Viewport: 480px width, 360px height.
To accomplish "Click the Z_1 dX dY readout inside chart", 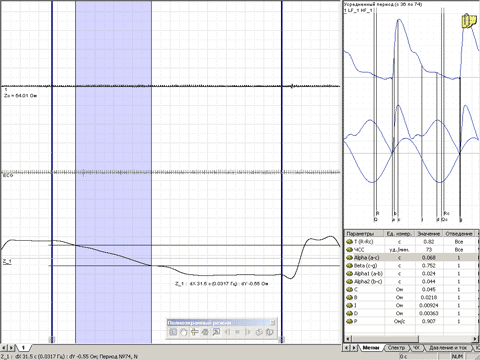I will pyautogui.click(x=222, y=284).
